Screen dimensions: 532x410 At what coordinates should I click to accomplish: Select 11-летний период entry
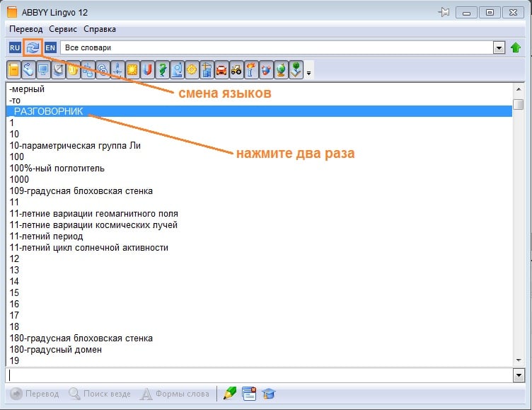(x=259, y=236)
